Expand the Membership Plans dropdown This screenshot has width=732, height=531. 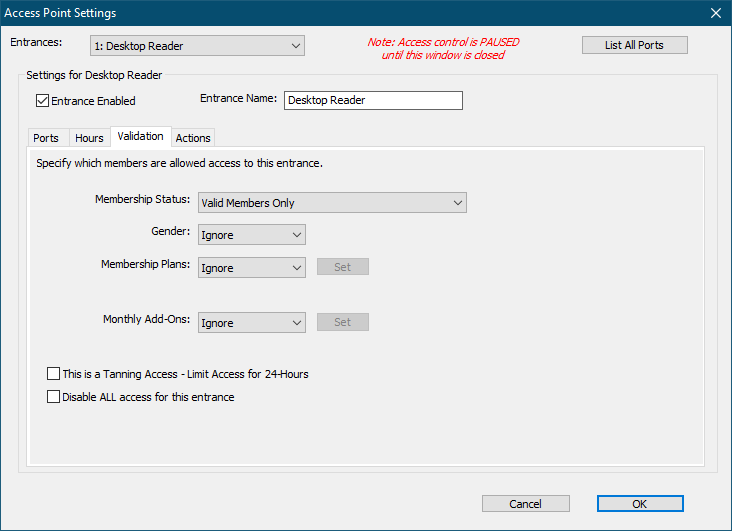pyautogui.click(x=252, y=268)
